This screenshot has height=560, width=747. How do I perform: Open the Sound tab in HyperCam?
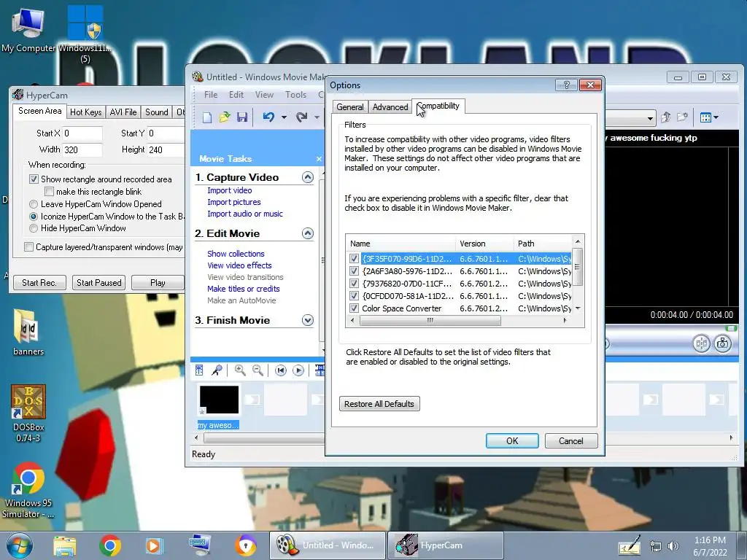coord(156,112)
